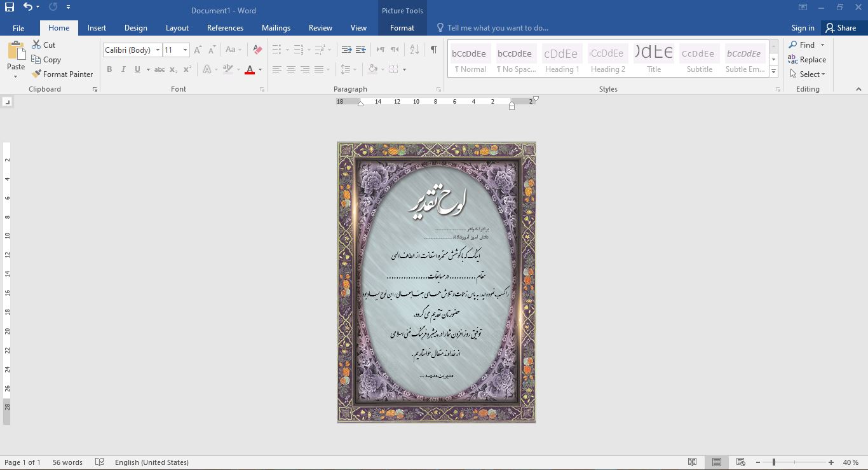
Task: Click the 56 words count in status bar
Action: pyautogui.click(x=67, y=462)
